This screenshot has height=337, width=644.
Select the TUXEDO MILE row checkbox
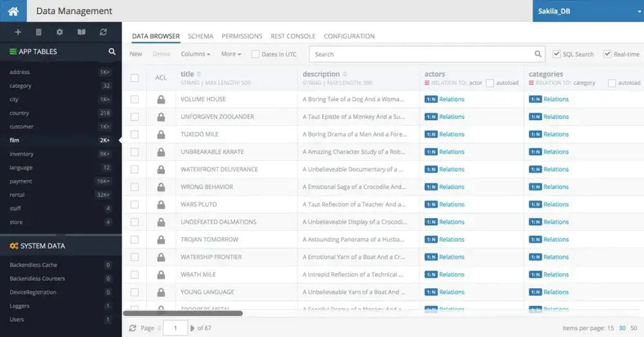[135, 134]
